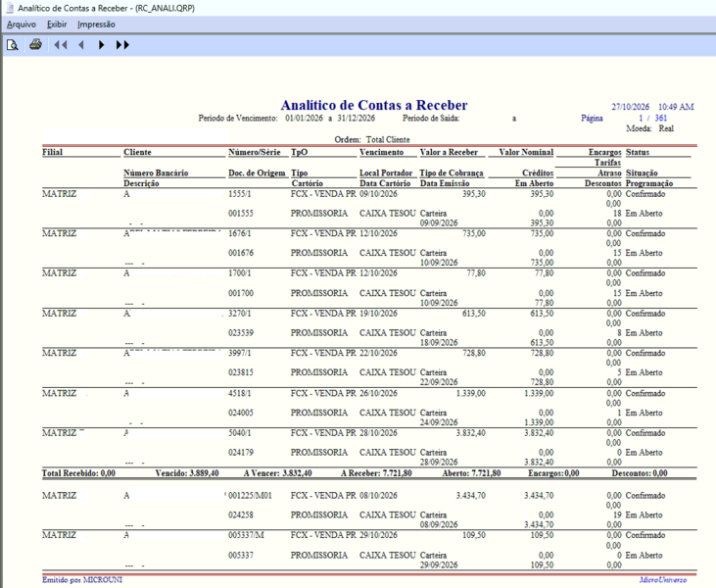
Task: Click A Vencer: 3.832,40 summary
Action: (x=277, y=473)
